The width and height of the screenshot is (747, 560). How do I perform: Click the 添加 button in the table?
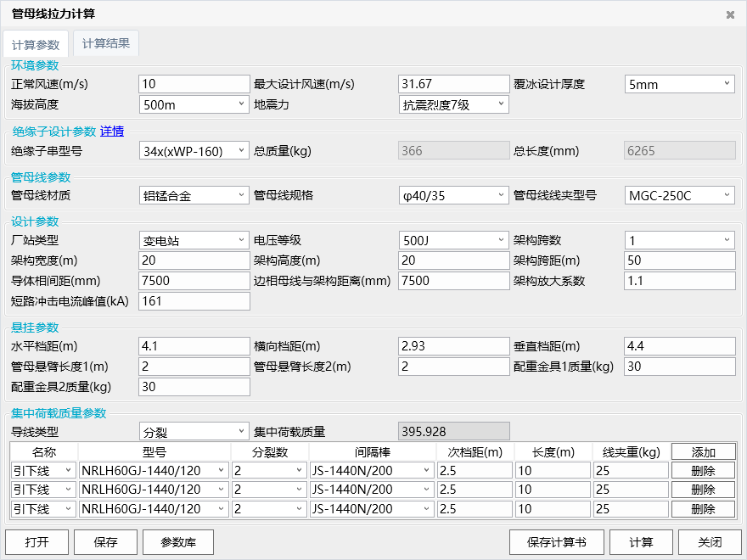tap(703, 452)
